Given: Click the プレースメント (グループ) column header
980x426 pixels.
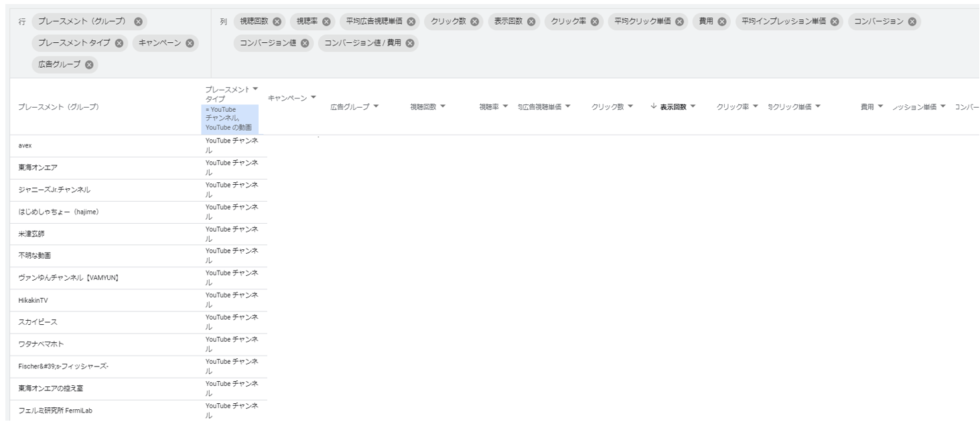Looking at the screenshot, I should [x=59, y=106].
